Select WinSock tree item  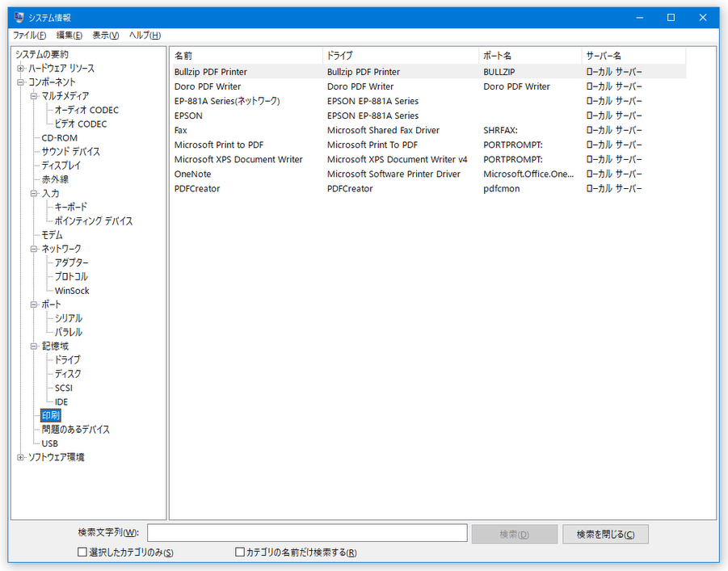(x=72, y=291)
